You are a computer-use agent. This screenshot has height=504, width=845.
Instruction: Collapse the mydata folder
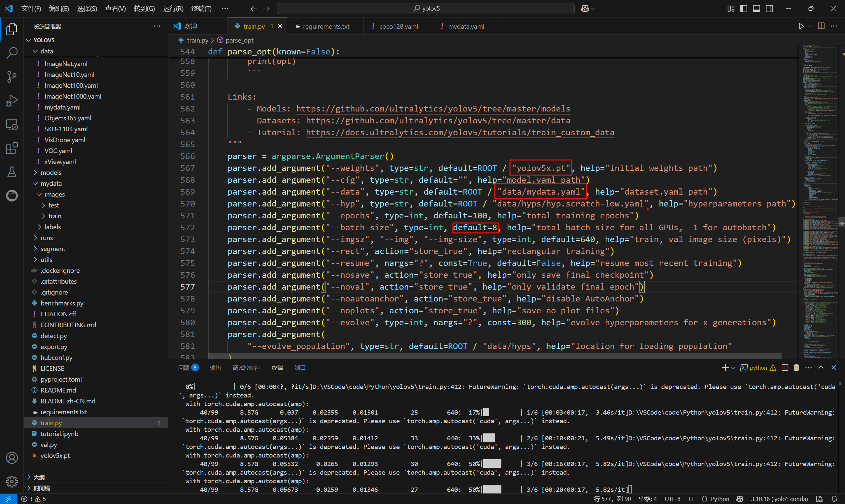point(51,183)
